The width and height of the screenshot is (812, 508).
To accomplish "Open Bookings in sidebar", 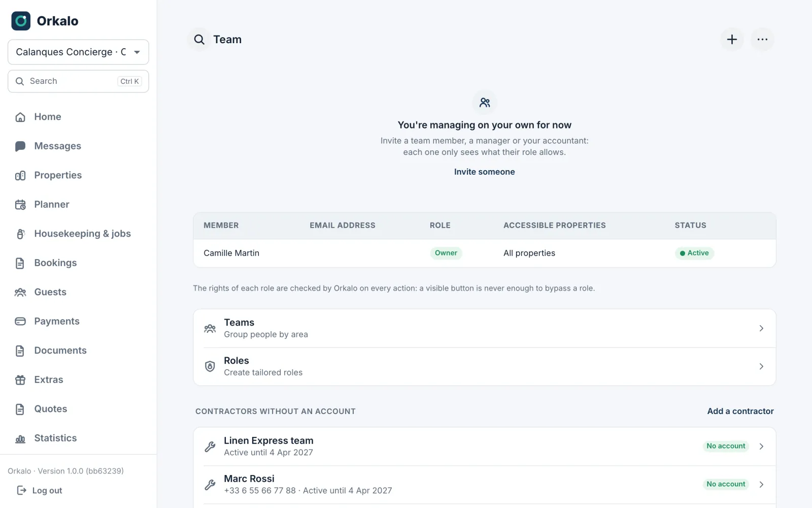I will [x=78, y=263].
